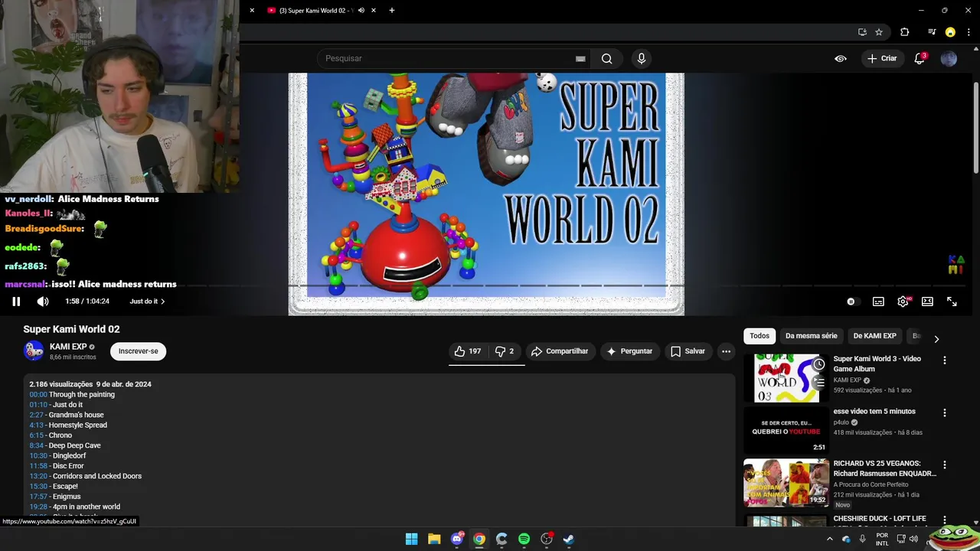This screenshot has height=551, width=980.
Task: Subscribe with the Inscrever-se button
Action: click(139, 351)
